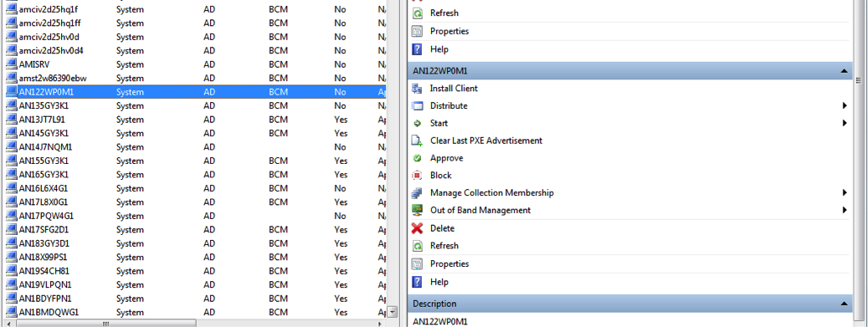868x327 pixels.
Task: Select the AN165GY3K1 computer name
Action: 44,175
